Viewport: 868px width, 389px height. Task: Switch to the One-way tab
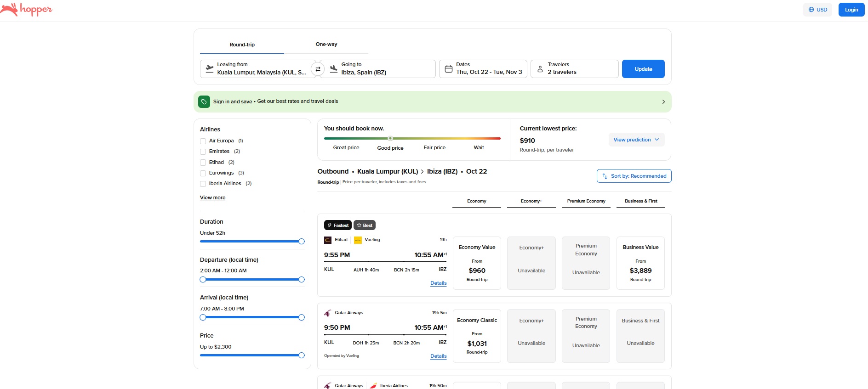point(326,44)
